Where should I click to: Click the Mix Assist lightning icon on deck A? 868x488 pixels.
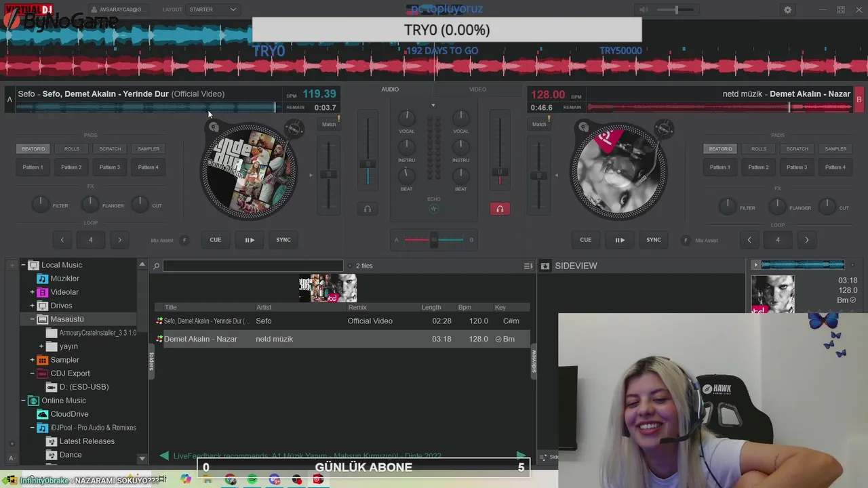184,240
